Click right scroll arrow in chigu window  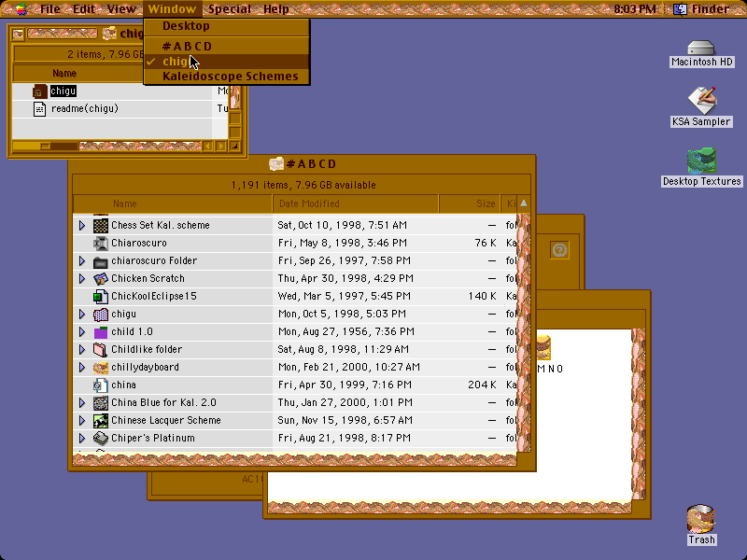221,147
